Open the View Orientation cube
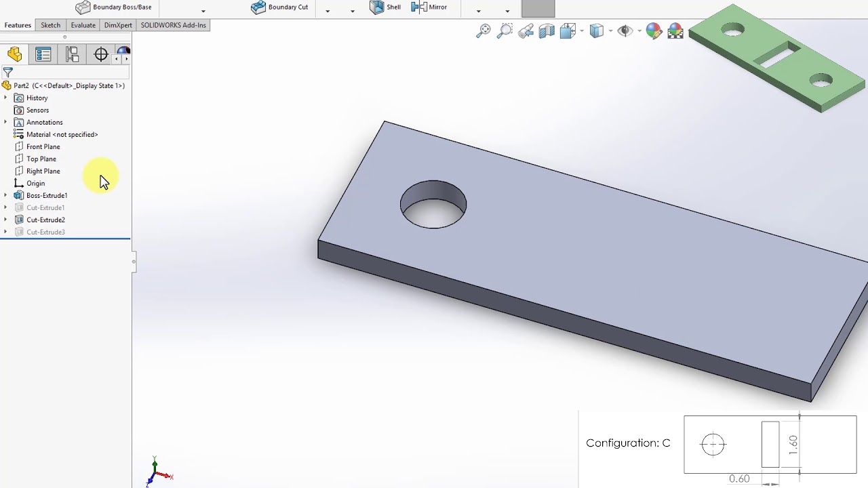The image size is (868, 488). [x=568, y=31]
